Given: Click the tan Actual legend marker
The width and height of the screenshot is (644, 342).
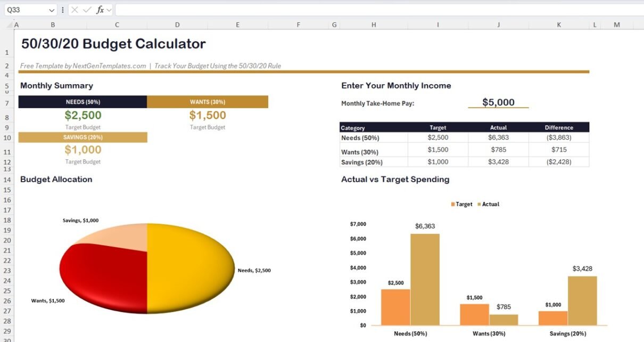Looking at the screenshot, I should 479,205.
